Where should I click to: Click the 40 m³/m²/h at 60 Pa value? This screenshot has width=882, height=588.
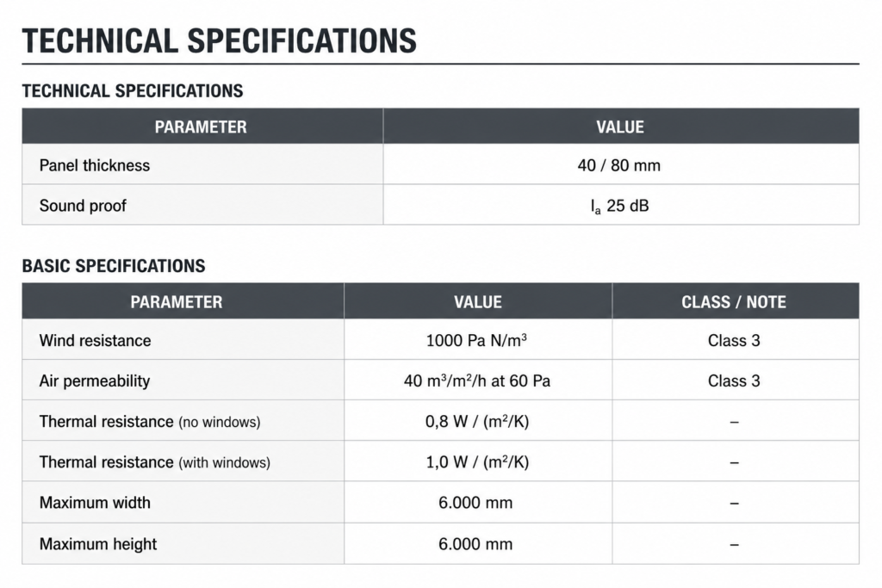(x=477, y=381)
